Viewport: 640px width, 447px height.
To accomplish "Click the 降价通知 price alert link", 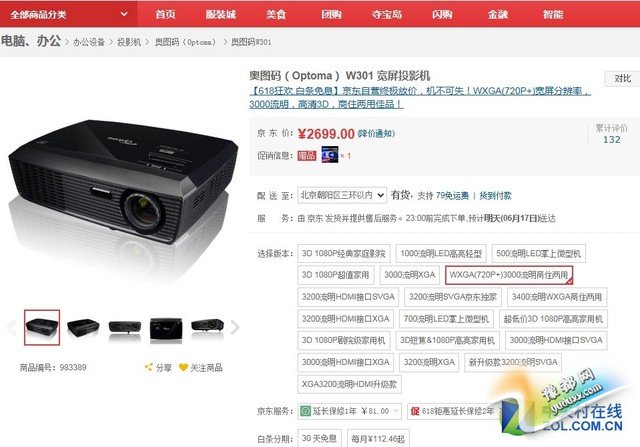I will point(376,133).
